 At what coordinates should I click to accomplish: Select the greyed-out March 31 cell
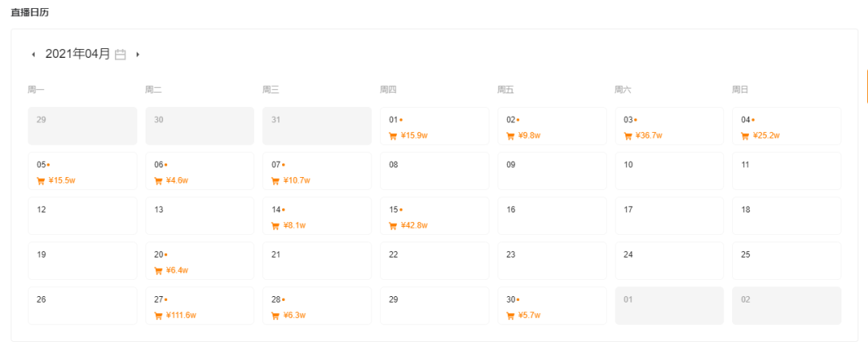(x=317, y=126)
